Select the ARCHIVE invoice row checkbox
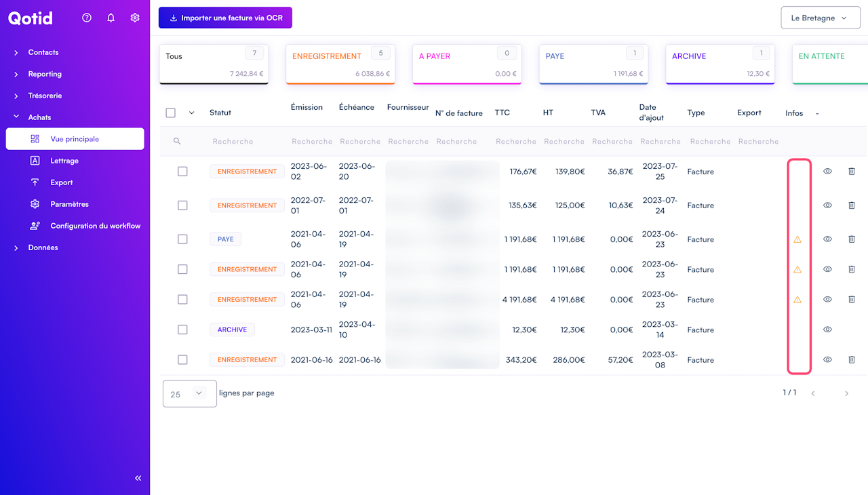This screenshot has width=868, height=495. (x=182, y=330)
